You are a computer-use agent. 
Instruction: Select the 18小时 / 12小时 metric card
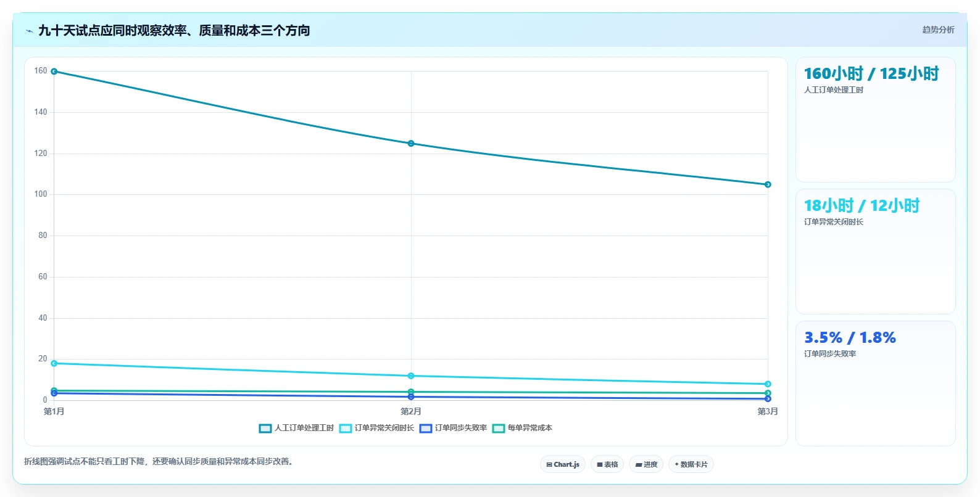click(x=875, y=252)
